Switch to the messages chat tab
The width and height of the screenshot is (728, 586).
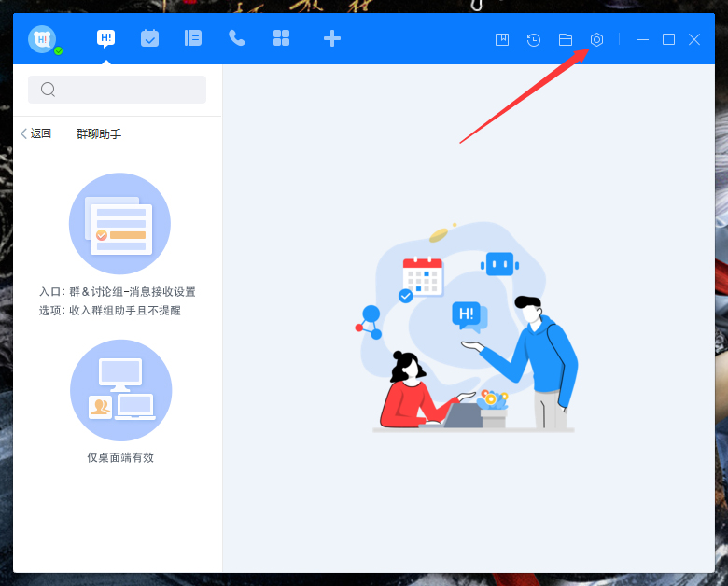[x=106, y=38]
